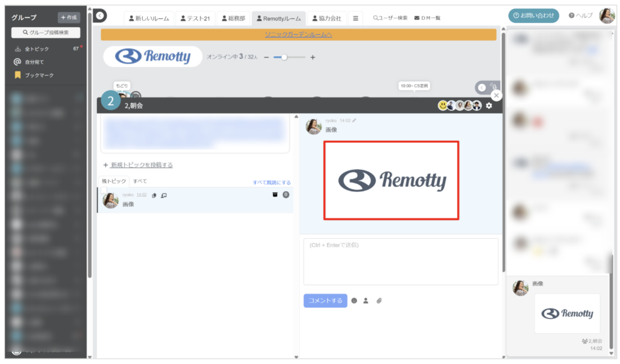Click ユーザー検索 in the top bar
The height and width of the screenshot is (364, 620).
point(391,18)
